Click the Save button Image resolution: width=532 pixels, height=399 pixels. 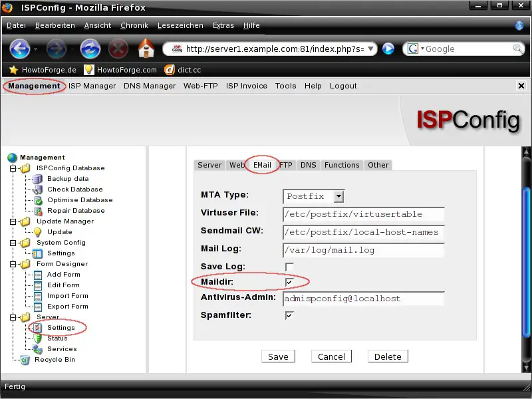[278, 356]
